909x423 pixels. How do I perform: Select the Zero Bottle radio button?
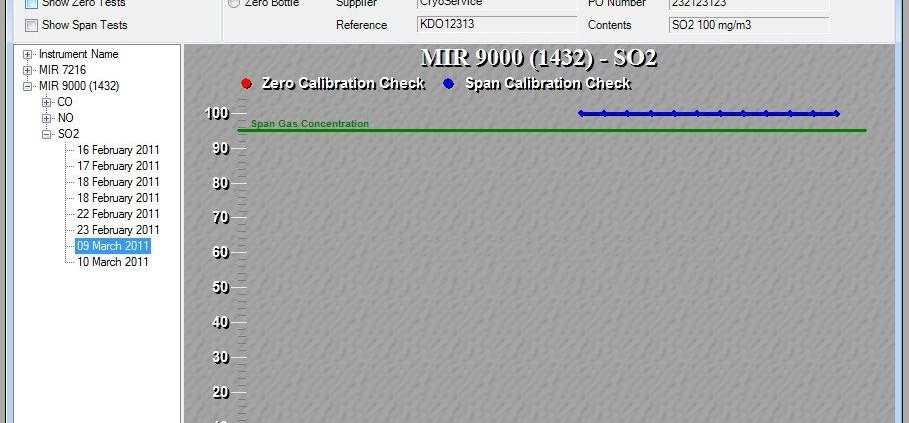pos(234,3)
